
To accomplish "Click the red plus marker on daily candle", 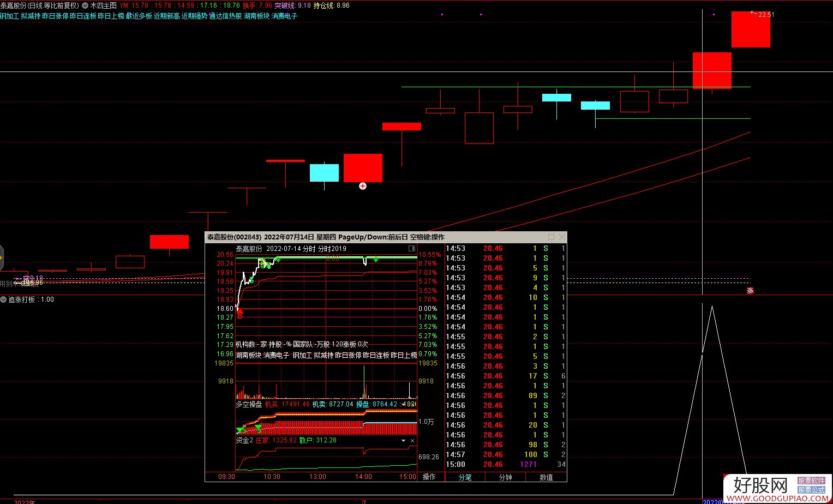I will 363,186.
